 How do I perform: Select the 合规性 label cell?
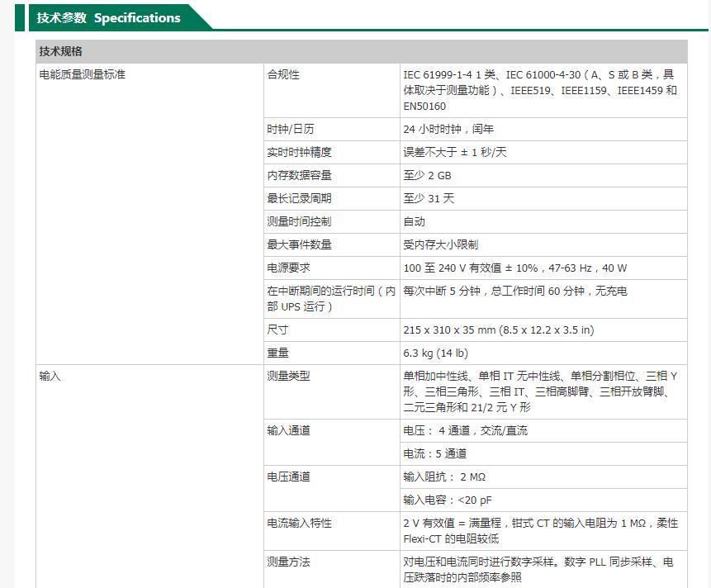pos(283,75)
